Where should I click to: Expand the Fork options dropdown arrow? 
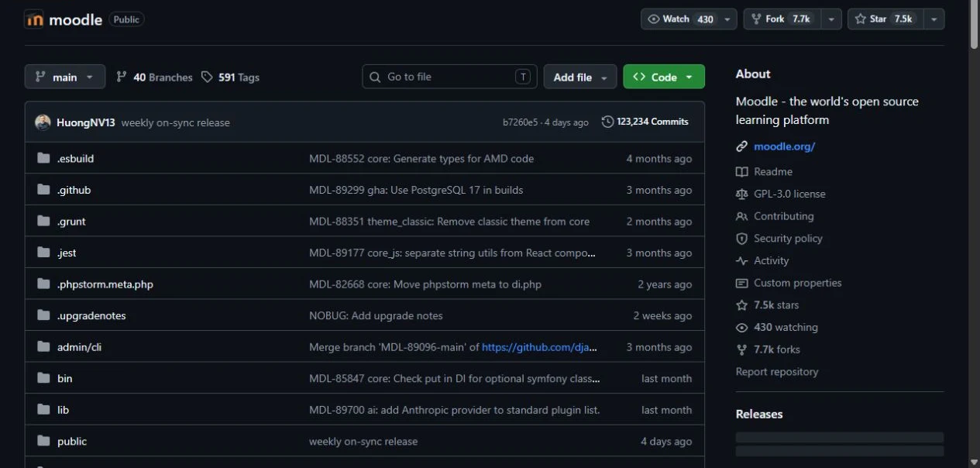[x=831, y=19]
